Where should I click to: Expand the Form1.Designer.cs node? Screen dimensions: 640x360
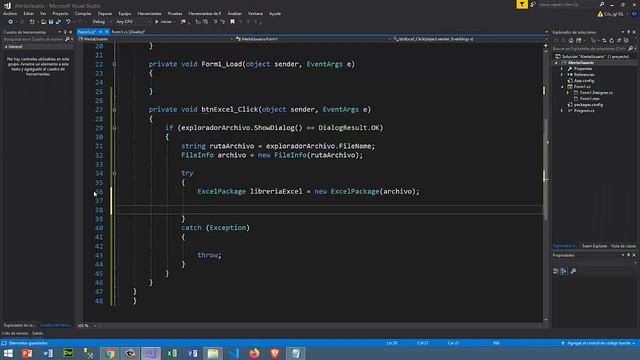pyautogui.click(x=568, y=93)
